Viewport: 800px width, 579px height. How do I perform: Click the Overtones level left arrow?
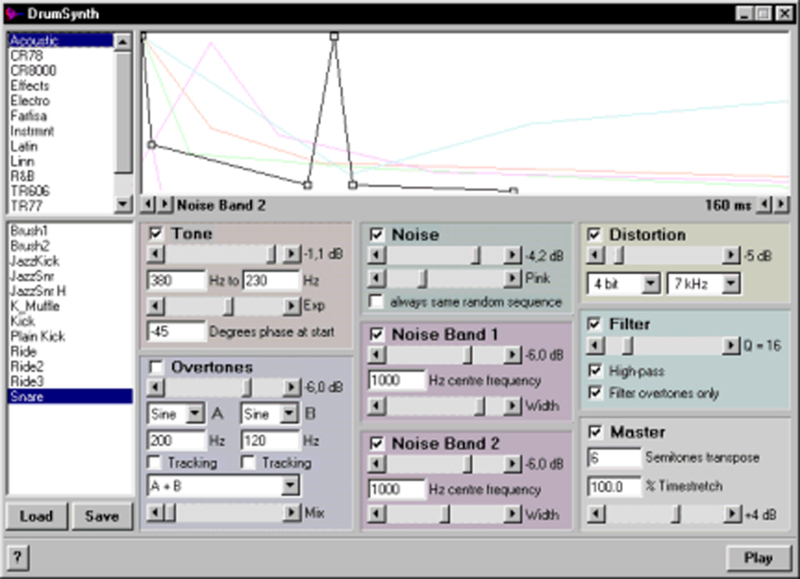[x=156, y=387]
